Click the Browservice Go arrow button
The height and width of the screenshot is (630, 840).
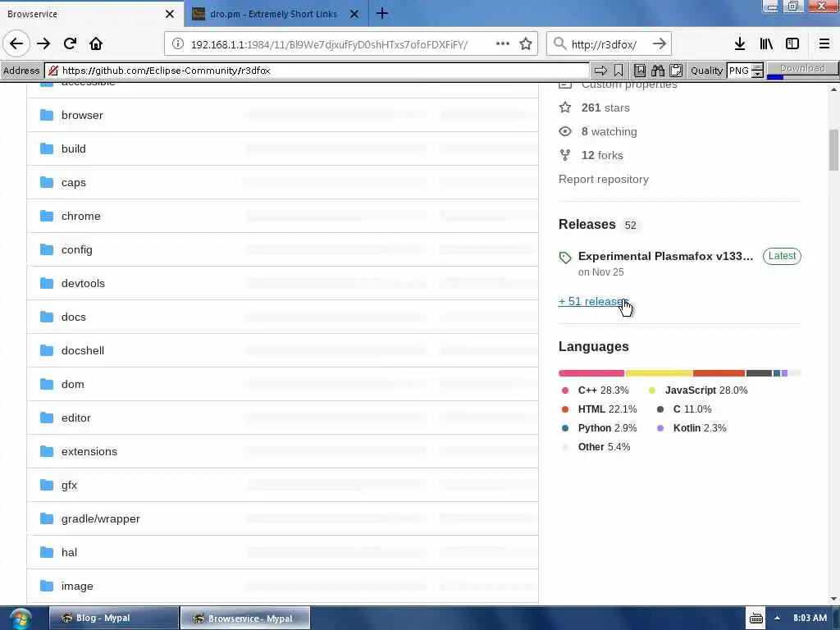tap(600, 71)
